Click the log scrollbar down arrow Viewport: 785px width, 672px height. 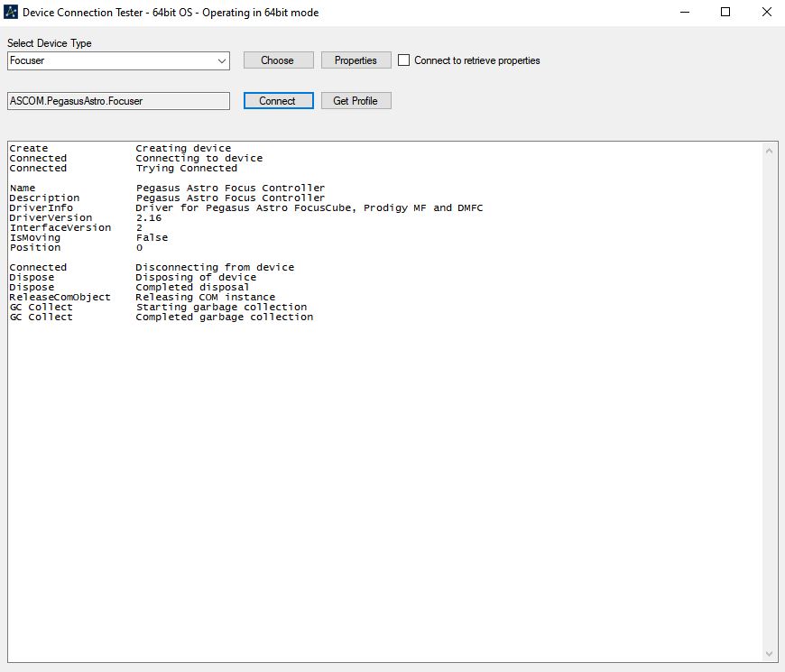pos(769,654)
